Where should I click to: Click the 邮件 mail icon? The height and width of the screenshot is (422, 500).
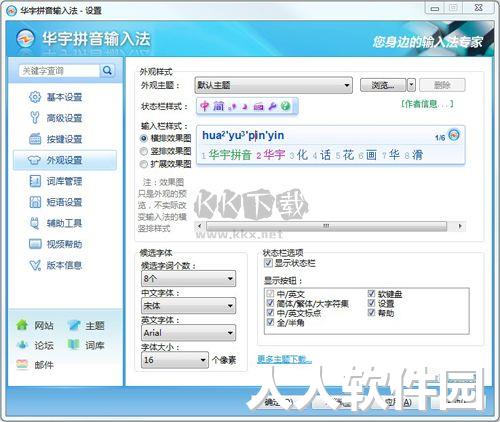(x=22, y=365)
